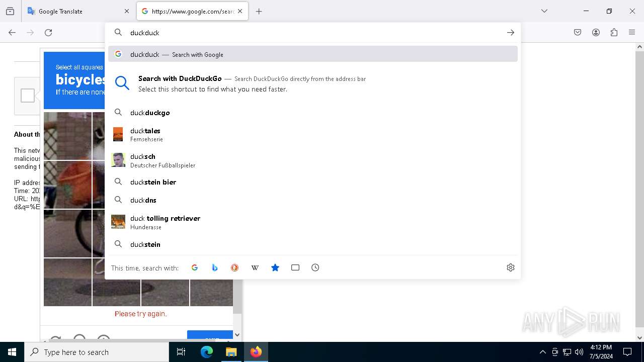Pick the duckduckgo suggestion
The image size is (644, 362).
click(313, 113)
